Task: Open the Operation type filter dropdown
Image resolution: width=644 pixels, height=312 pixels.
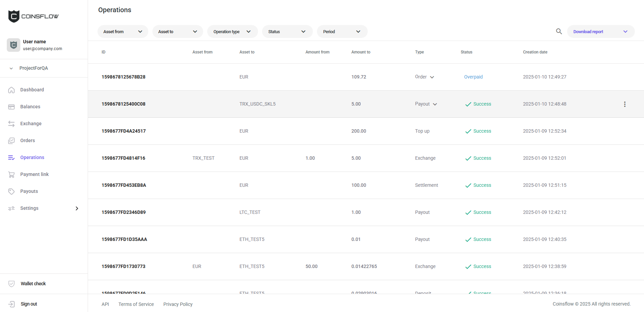Action: [232, 31]
